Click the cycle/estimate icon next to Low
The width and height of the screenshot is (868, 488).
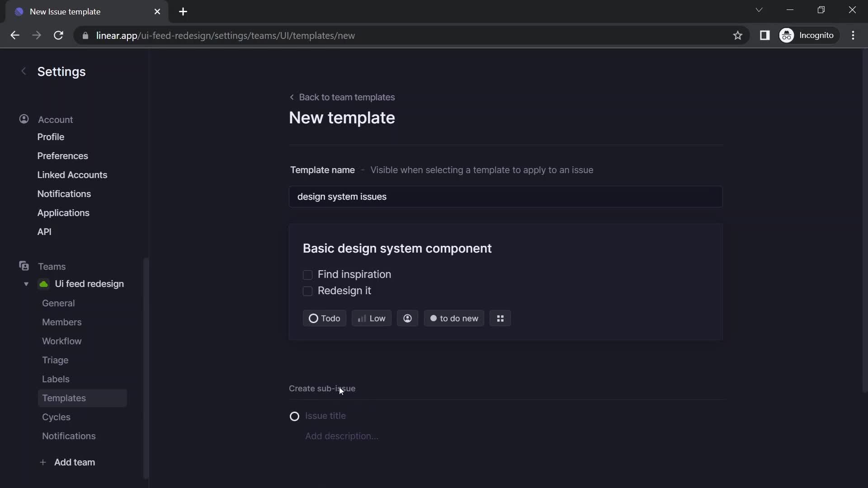pos(407,318)
